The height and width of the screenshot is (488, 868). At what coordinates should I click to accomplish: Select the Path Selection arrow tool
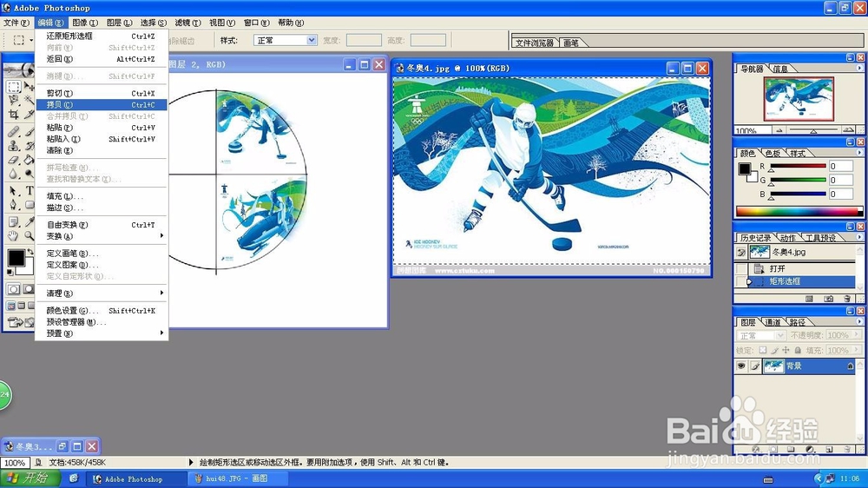(x=14, y=191)
